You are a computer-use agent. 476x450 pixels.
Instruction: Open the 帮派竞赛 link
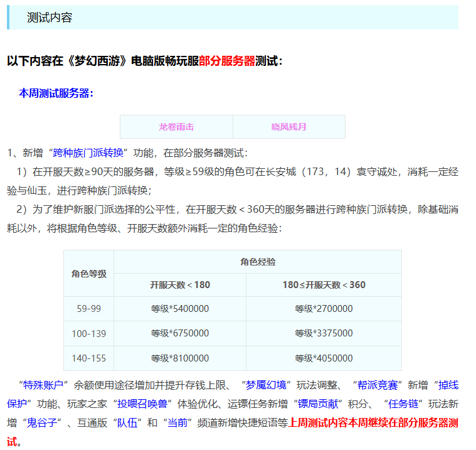(379, 385)
